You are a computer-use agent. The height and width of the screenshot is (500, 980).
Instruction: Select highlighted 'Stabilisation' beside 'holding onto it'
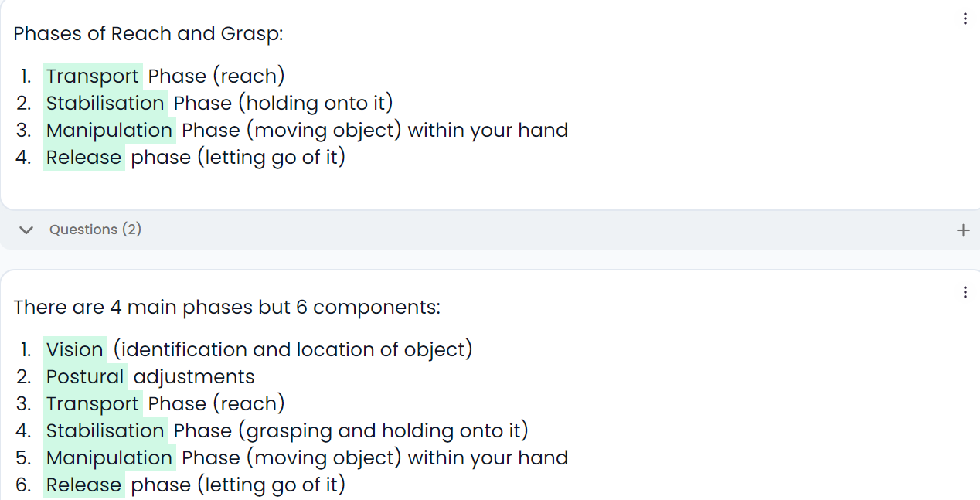105,104
